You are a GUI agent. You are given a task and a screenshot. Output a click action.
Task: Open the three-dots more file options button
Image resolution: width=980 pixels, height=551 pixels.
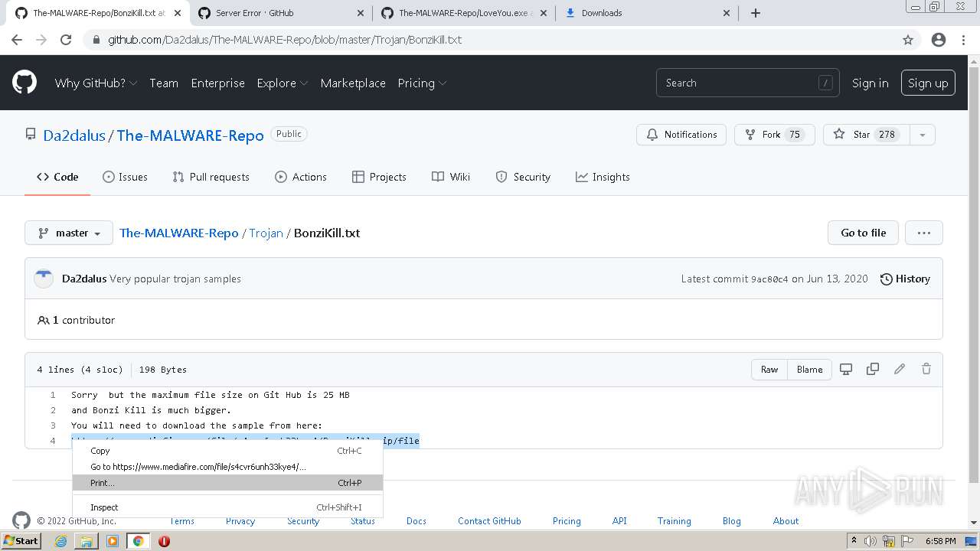pyautogui.click(x=924, y=233)
